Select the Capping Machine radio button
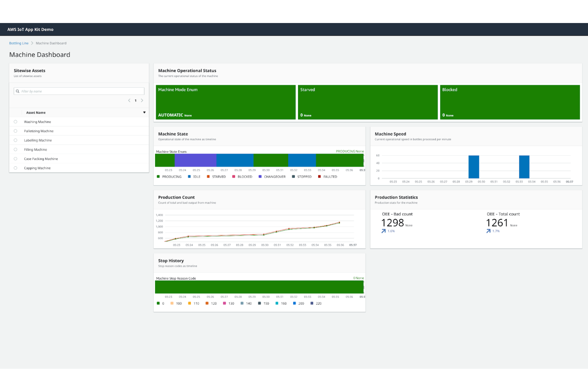This screenshot has width=588, height=392. pyautogui.click(x=15, y=168)
